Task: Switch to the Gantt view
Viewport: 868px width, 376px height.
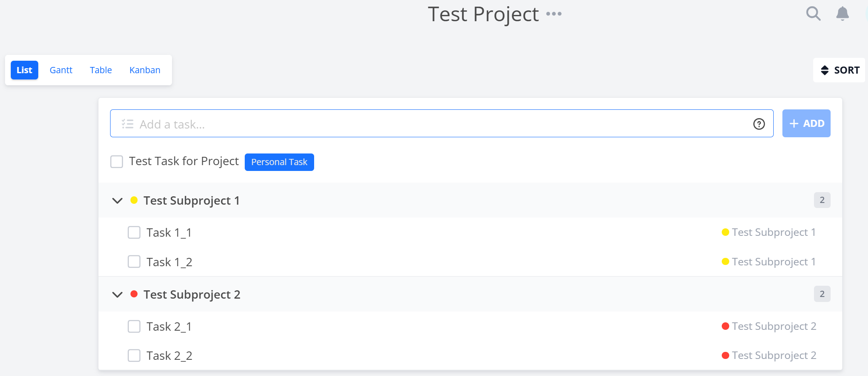Action: [61, 70]
